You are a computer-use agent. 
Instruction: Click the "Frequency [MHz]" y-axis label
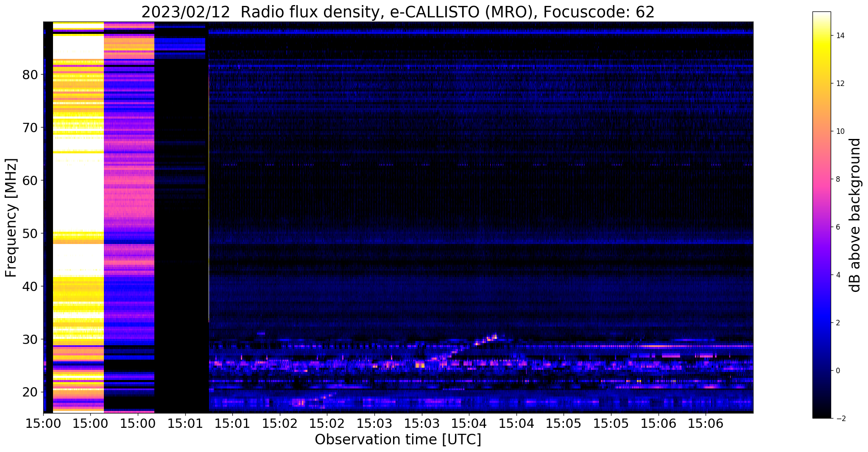pyautogui.click(x=11, y=218)
